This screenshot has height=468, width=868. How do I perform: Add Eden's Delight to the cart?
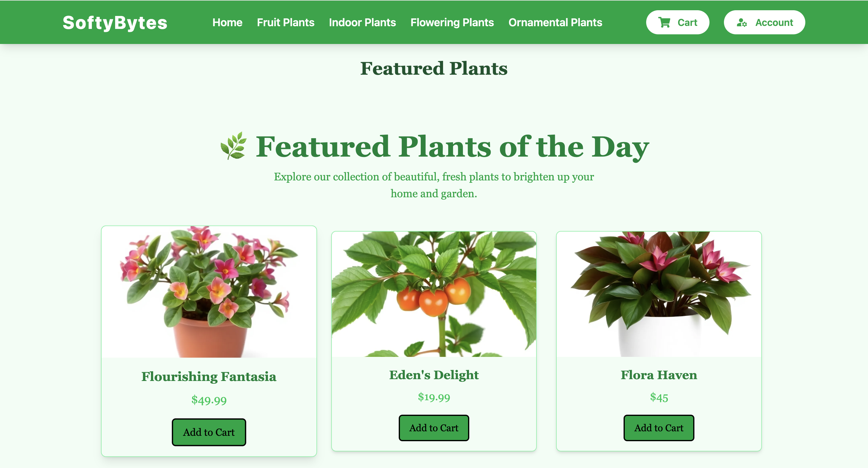434,428
